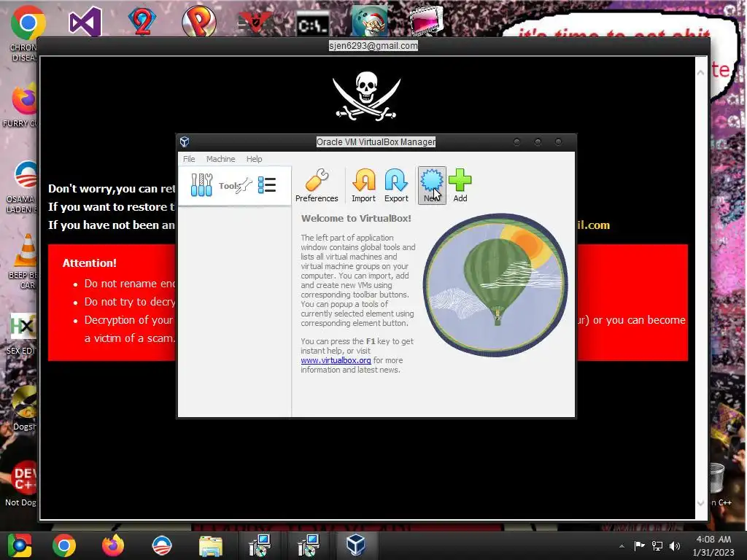This screenshot has height=560, width=747.
Task: Open File Explorer from the taskbar
Action: tap(211, 546)
